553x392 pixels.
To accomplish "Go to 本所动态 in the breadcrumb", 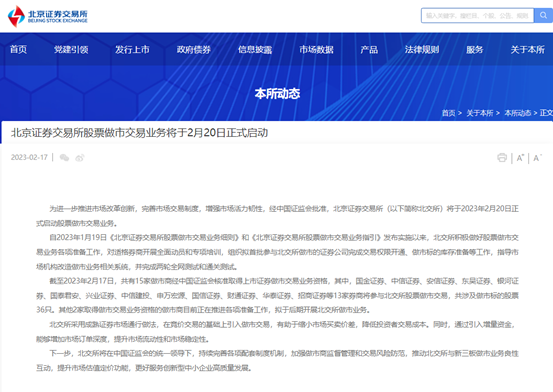I will click(518, 113).
